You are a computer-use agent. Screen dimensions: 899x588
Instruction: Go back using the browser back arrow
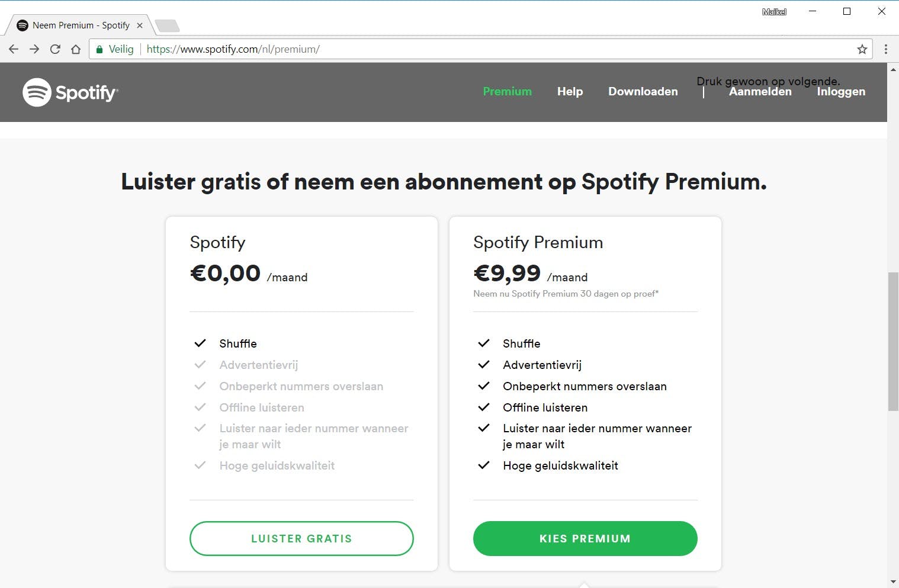(x=14, y=49)
